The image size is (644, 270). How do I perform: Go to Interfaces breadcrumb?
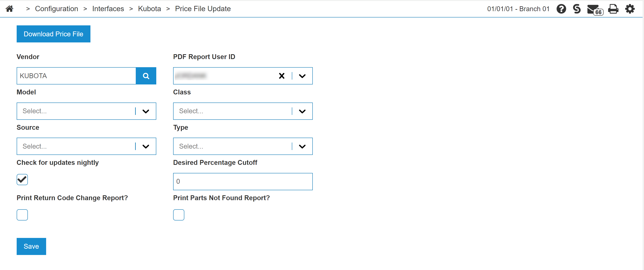coord(108,9)
